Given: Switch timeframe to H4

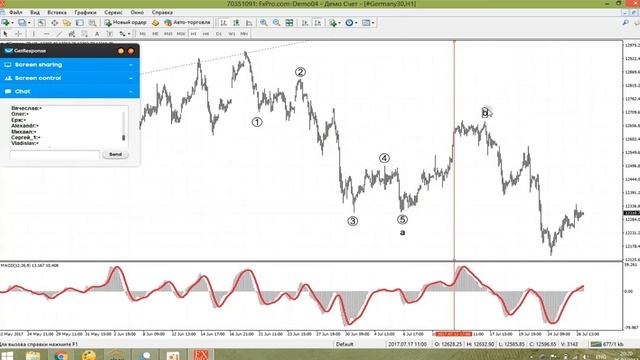Looking at the screenshot, I should coord(206,34).
